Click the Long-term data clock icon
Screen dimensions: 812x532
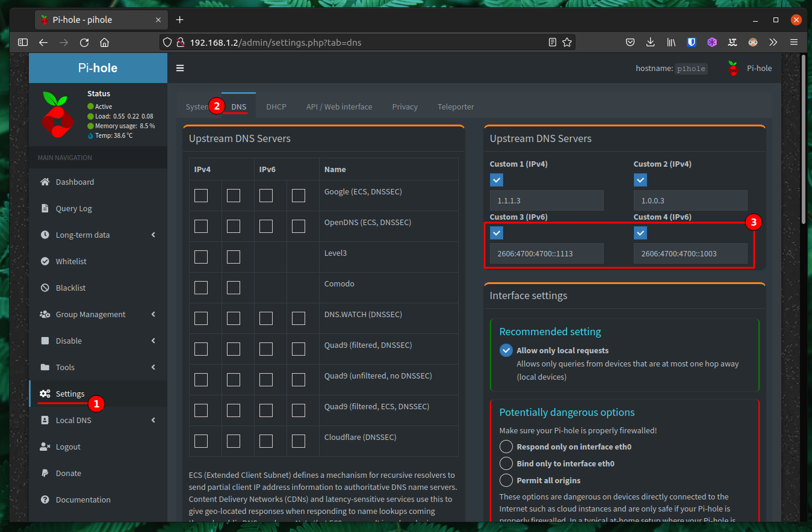(45, 235)
